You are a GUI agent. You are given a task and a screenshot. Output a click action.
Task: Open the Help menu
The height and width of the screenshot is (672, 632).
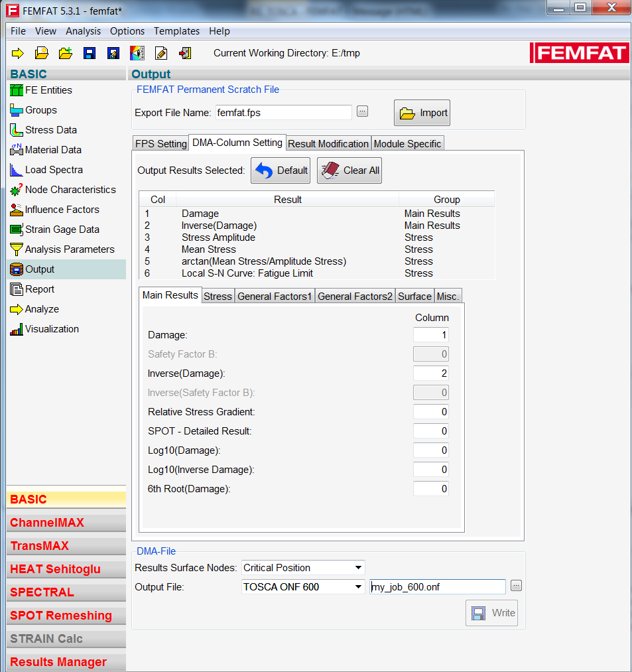click(x=220, y=31)
